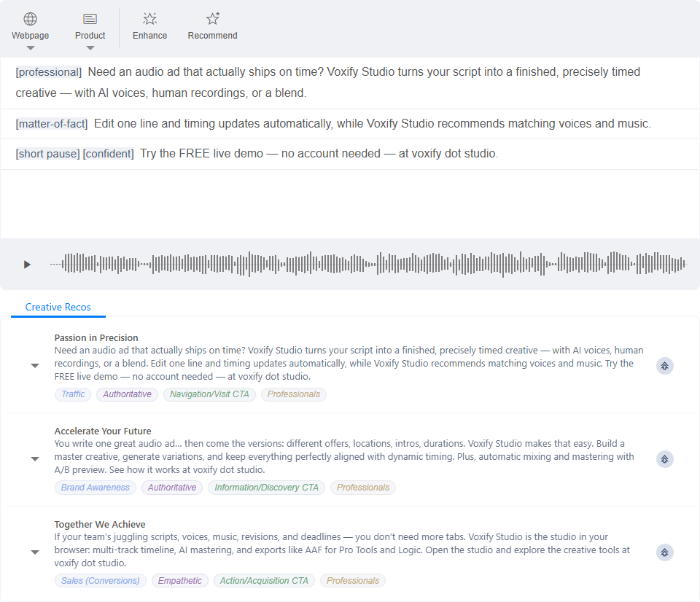
Task: Click the [matter-of-fact] tone tag in the script
Action: [x=52, y=124]
